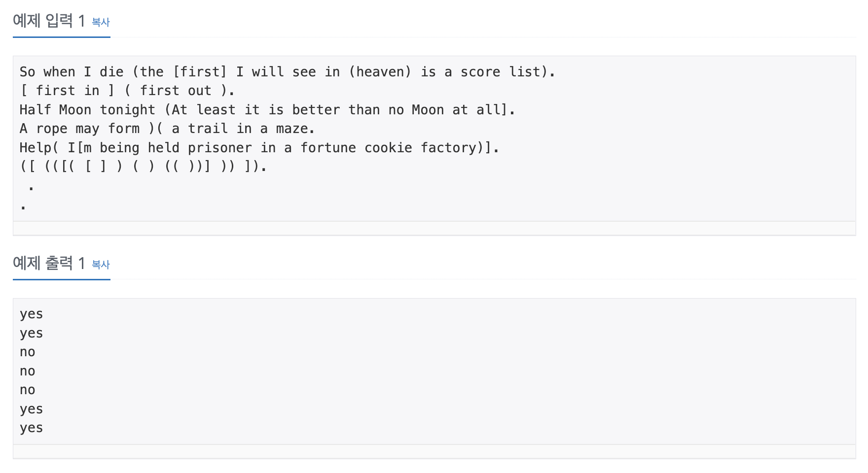Click the empty strip below the input box
Viewport: 868px width, 473px height.
(434, 228)
